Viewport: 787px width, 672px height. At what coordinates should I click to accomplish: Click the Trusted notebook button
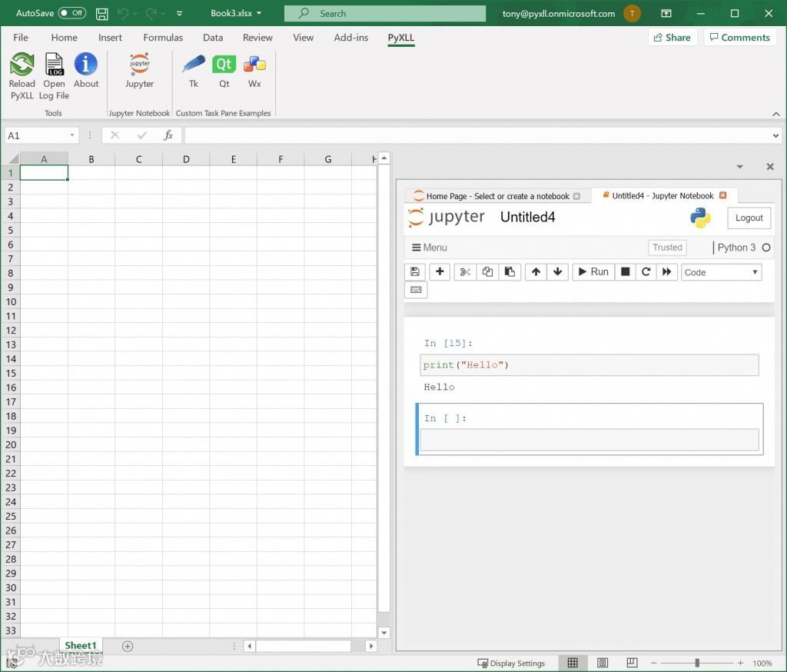[667, 247]
